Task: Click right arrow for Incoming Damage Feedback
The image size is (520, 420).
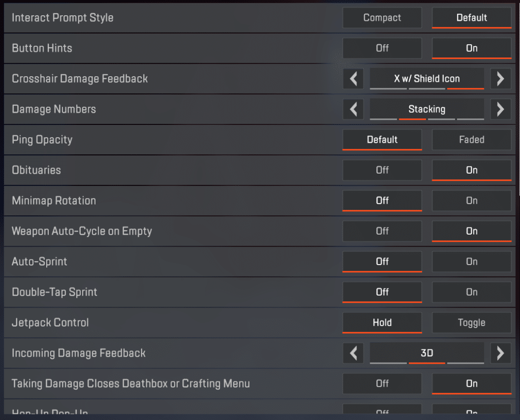Action: (500, 353)
